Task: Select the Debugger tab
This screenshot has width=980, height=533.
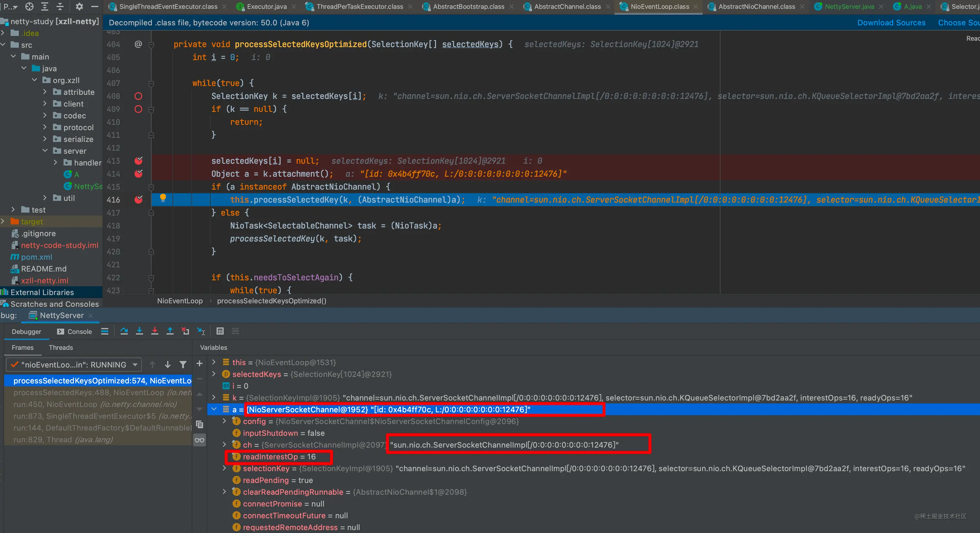Action: click(26, 332)
